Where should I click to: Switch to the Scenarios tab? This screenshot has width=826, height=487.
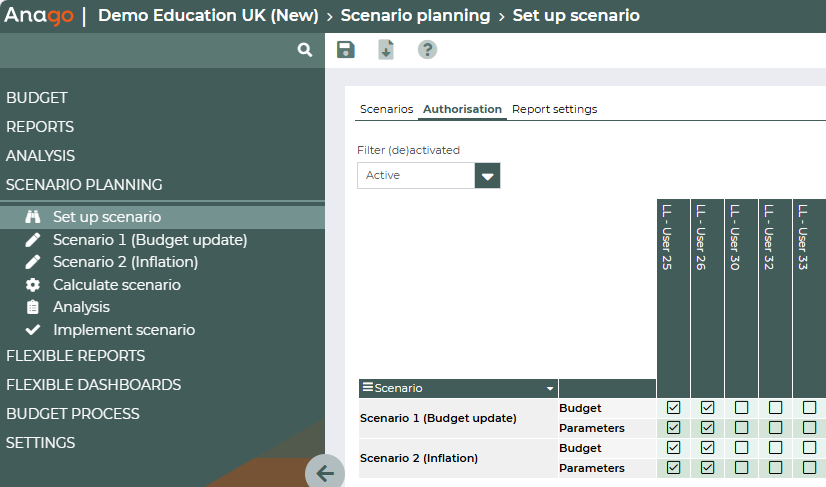(386, 109)
